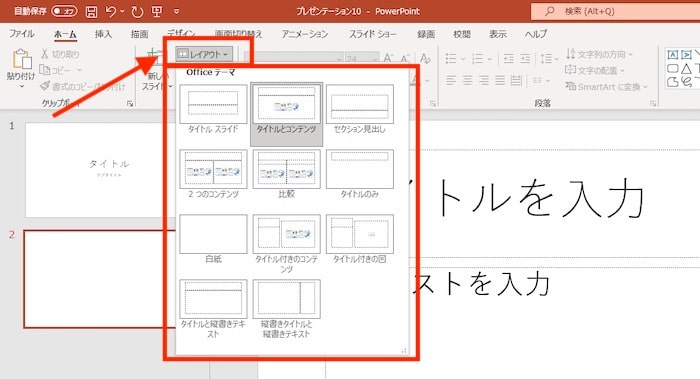The width and height of the screenshot is (700, 379).
Task: Click justify text icon
Action: [500, 80]
